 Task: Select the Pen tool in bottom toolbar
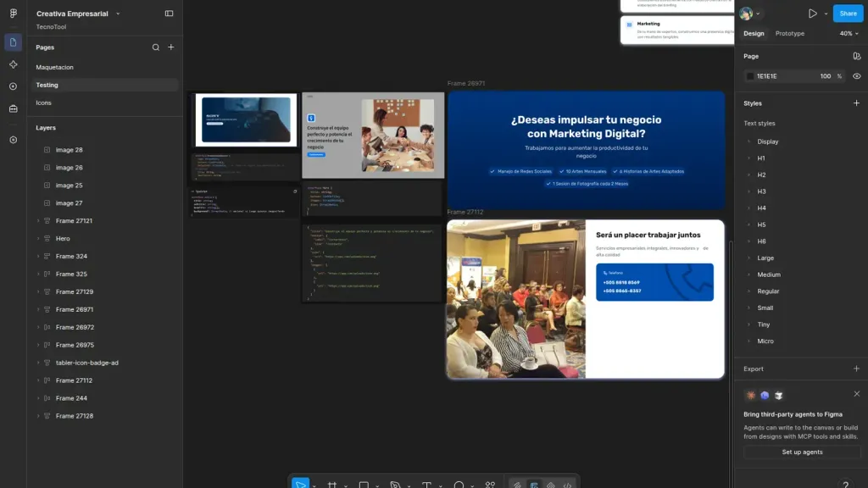[x=395, y=484]
